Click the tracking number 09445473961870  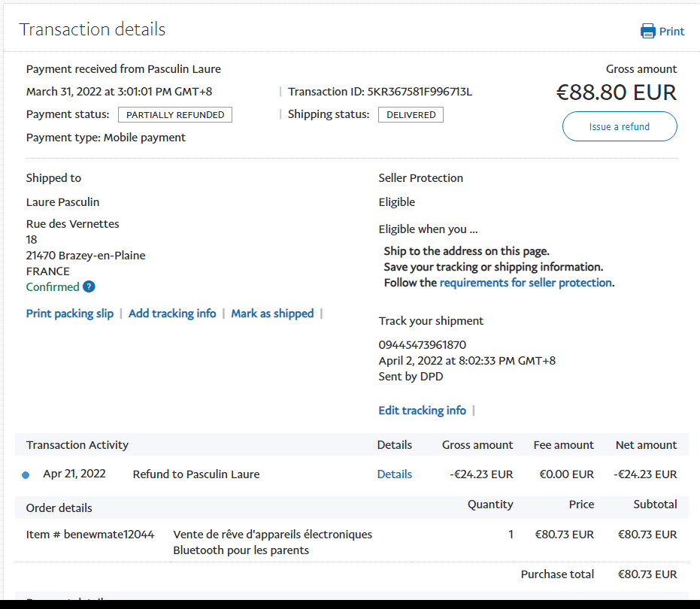click(422, 345)
